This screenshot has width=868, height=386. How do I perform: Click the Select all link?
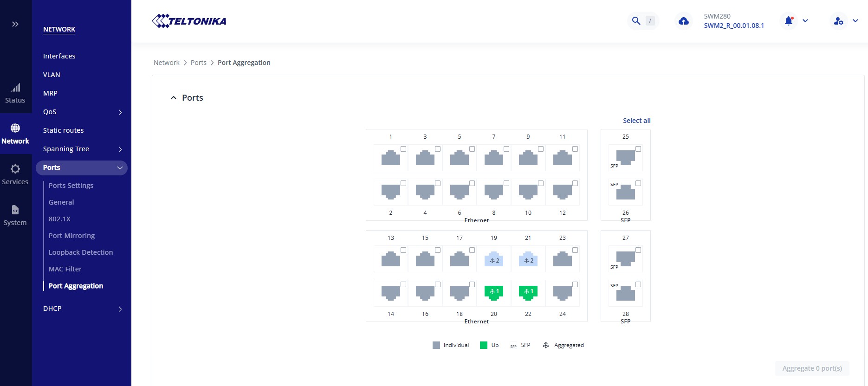click(636, 121)
